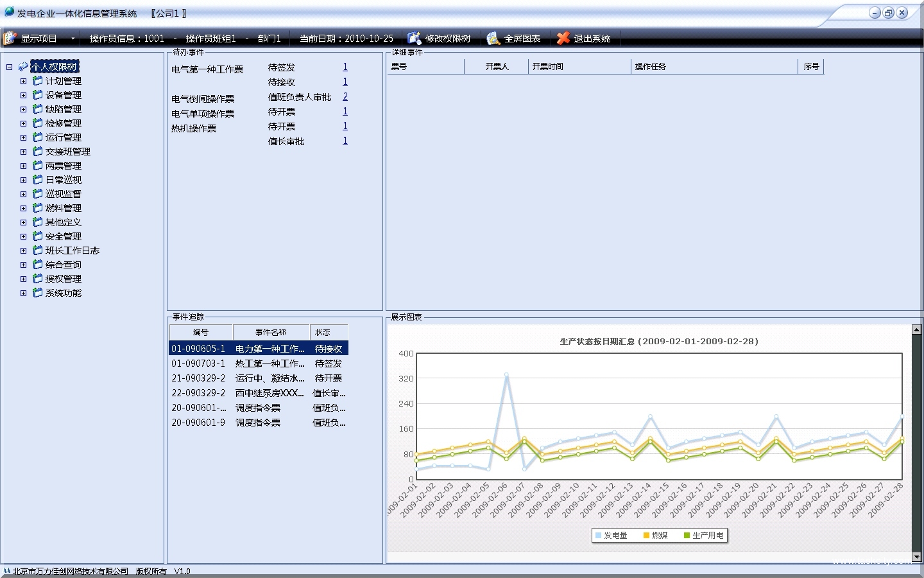This screenshot has height=578, width=924.
Task: Click the 修改权限树 toolbar icon
Action: click(414, 39)
